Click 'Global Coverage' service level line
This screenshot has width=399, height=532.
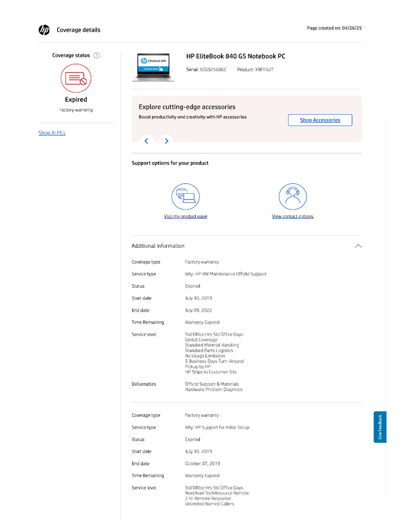point(201,340)
